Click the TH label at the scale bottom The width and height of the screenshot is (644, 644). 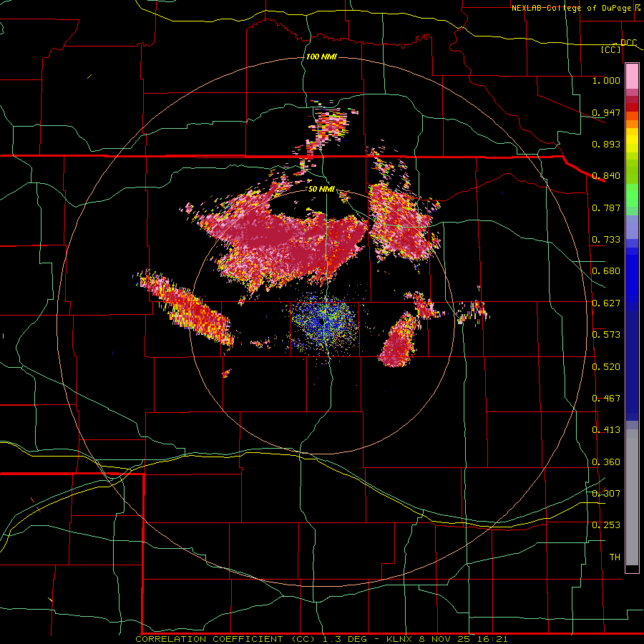(615, 557)
